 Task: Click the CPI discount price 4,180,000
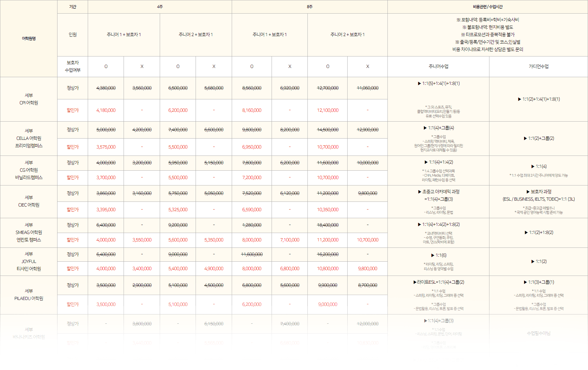point(106,110)
